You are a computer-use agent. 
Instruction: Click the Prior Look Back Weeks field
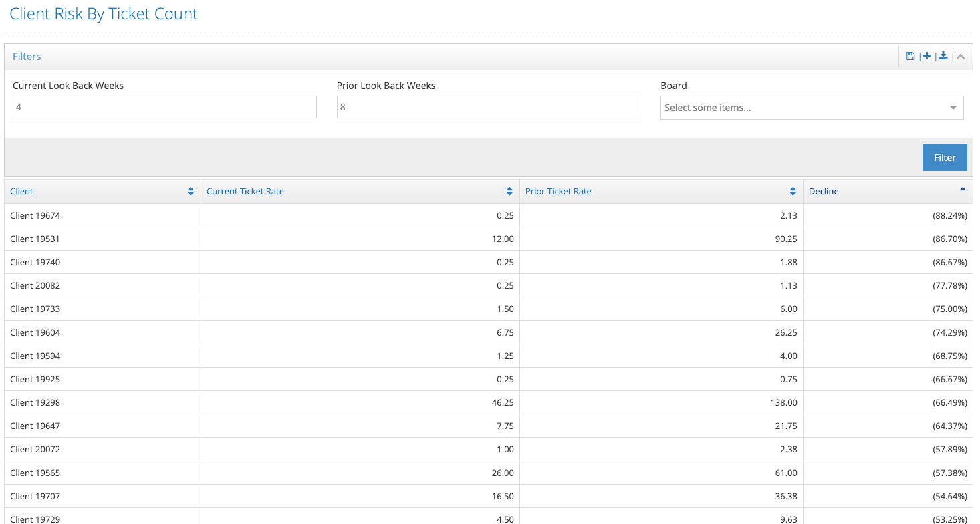pos(488,107)
